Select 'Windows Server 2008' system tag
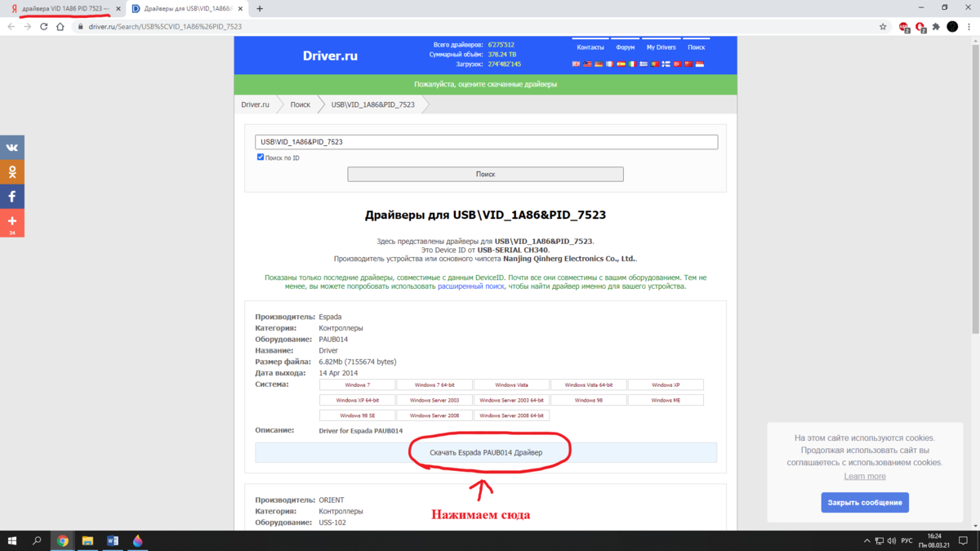 coord(434,415)
